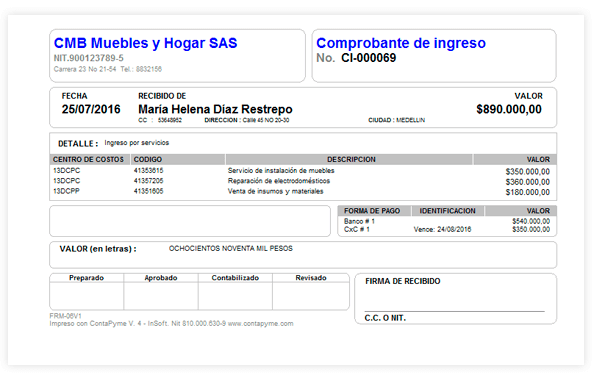Click the C.C. O NIT. label
This screenshot has width=596, height=383.
coord(385,318)
